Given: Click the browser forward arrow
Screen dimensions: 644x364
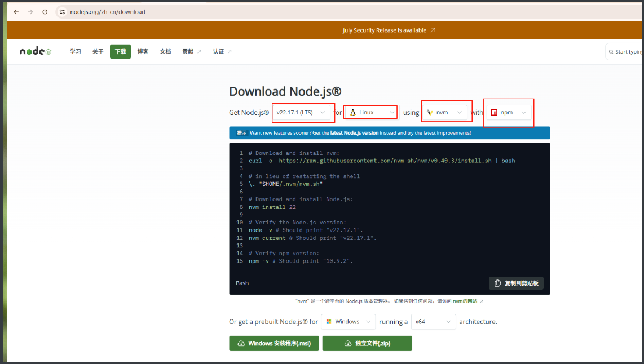Looking at the screenshot, I should (30, 12).
